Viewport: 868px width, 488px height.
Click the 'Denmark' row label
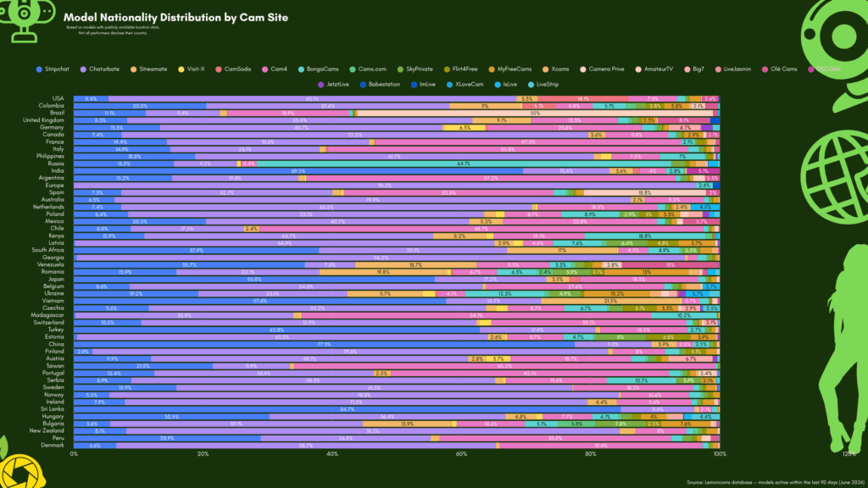tap(52, 445)
